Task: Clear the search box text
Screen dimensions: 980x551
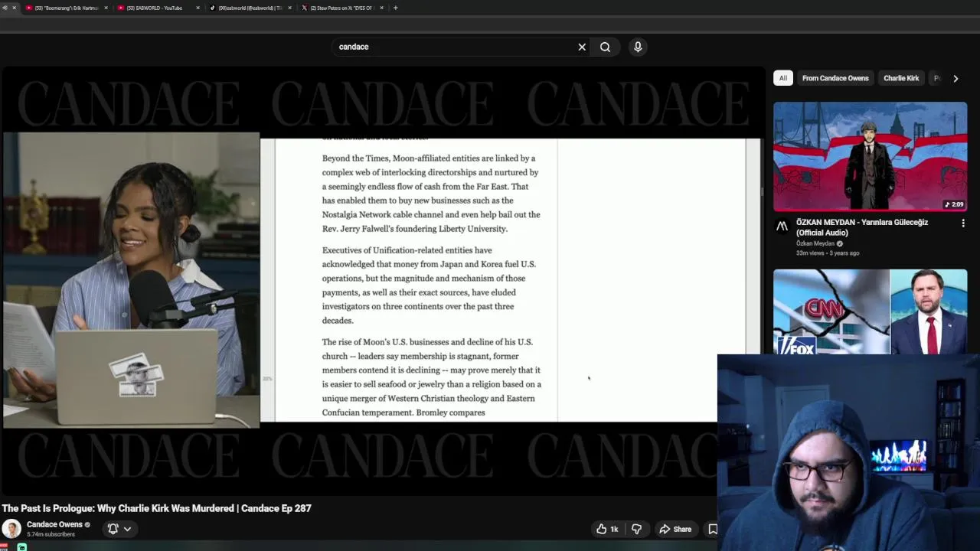Action: [x=582, y=47]
